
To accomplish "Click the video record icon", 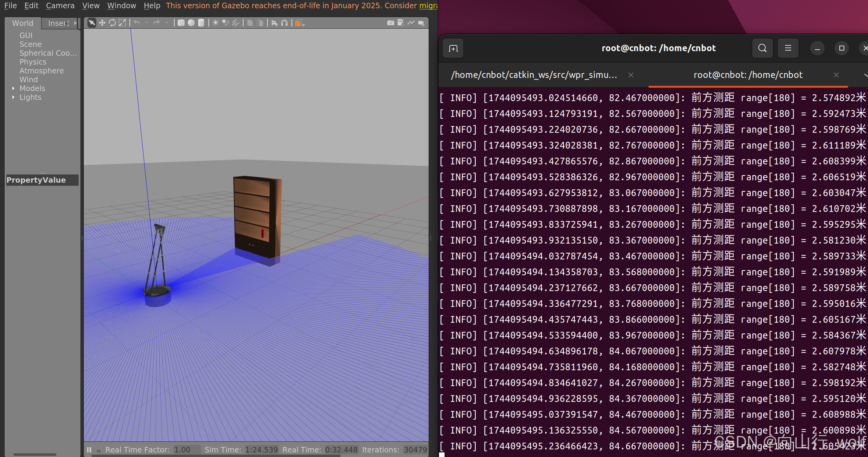I will (x=421, y=23).
